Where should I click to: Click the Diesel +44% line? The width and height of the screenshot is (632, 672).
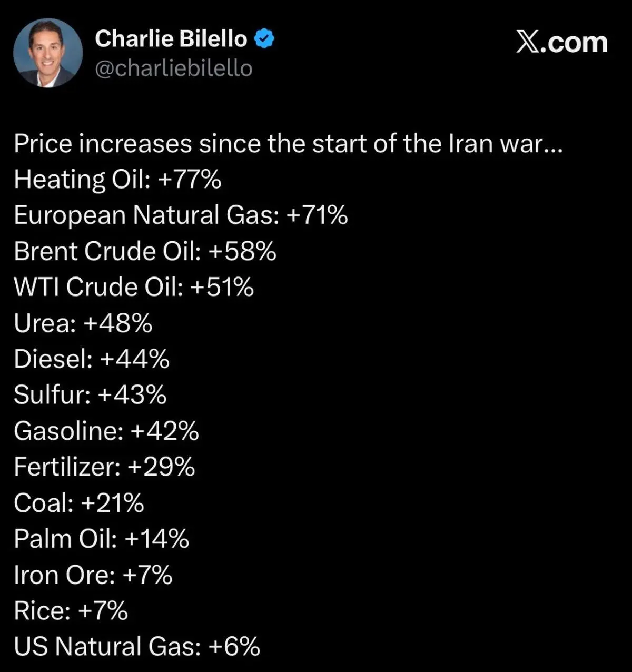[x=92, y=359]
